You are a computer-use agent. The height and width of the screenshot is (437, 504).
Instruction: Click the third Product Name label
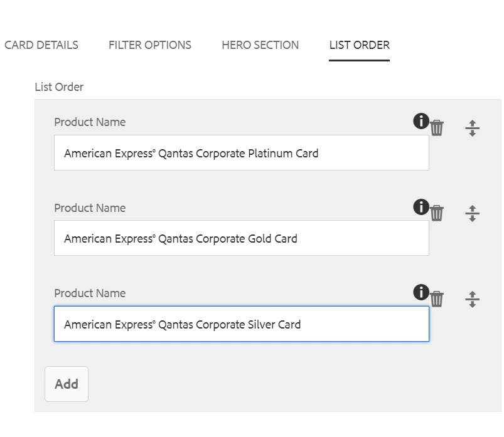(x=90, y=293)
